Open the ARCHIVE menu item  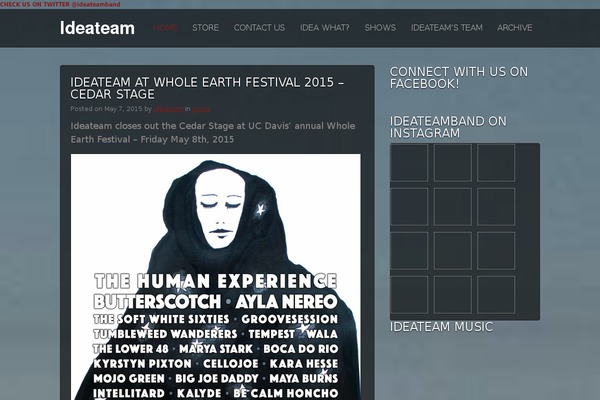click(x=515, y=28)
